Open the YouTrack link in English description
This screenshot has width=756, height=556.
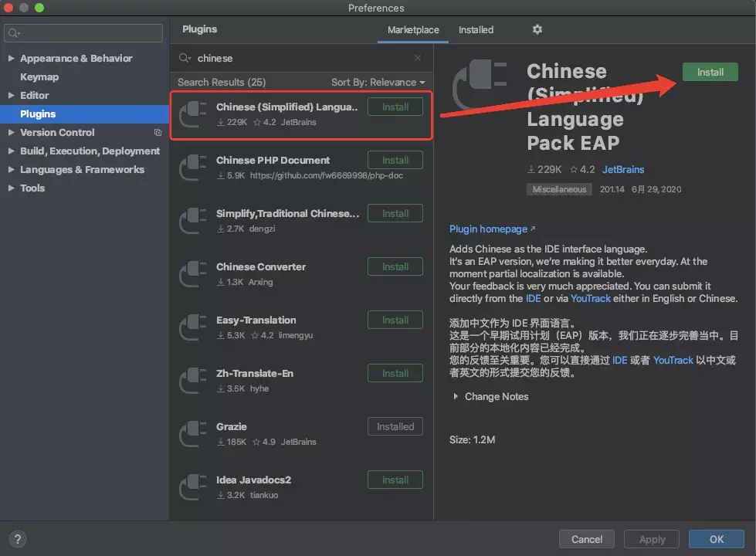pyautogui.click(x=591, y=299)
